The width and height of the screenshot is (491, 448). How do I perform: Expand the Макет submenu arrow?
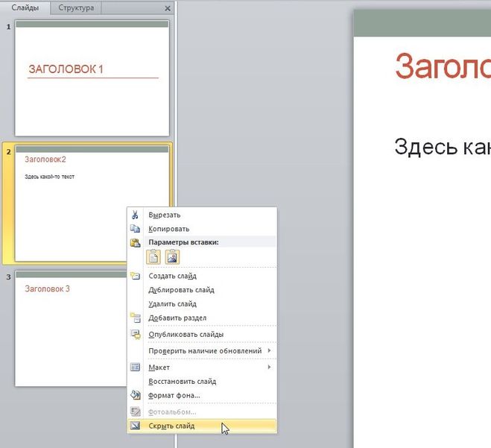tap(269, 367)
